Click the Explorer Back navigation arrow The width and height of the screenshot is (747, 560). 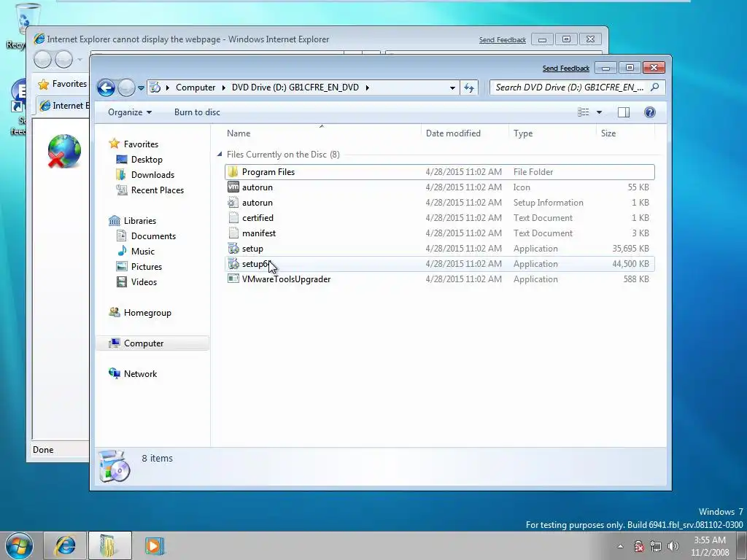click(x=106, y=87)
